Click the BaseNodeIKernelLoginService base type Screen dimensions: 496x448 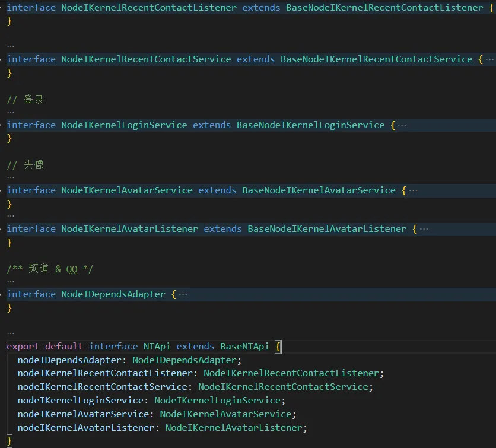click(x=310, y=125)
